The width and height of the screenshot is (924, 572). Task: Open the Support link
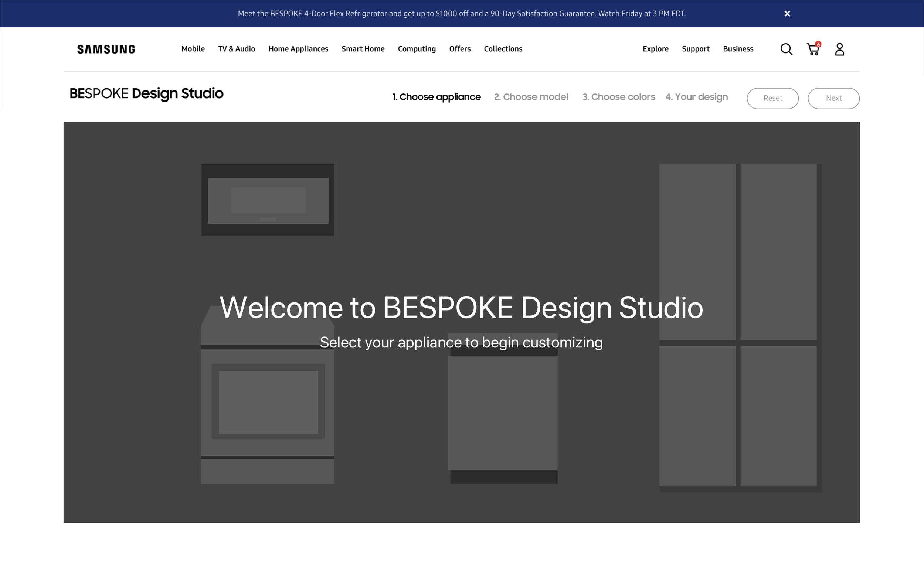pos(695,49)
